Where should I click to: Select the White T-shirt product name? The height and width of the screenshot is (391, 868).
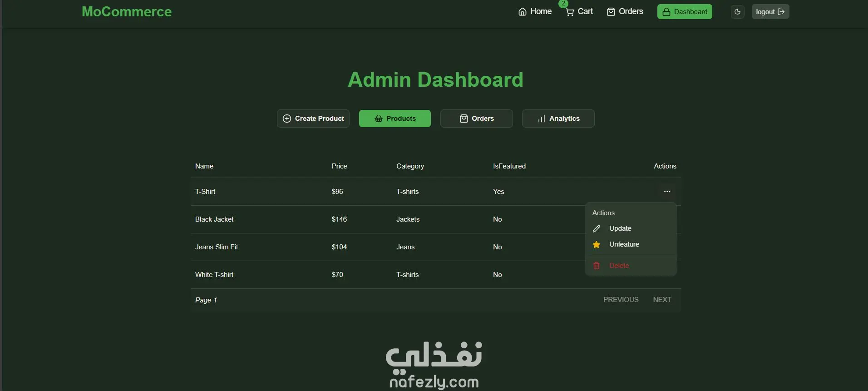tap(214, 275)
